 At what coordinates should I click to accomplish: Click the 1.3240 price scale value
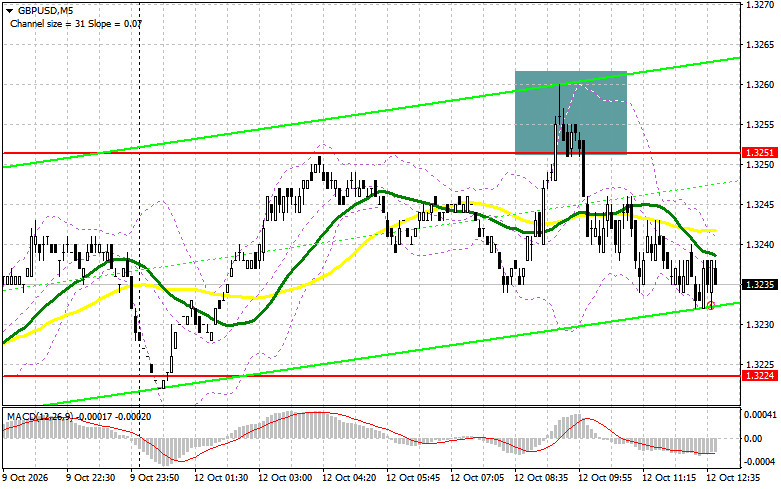tap(760, 244)
